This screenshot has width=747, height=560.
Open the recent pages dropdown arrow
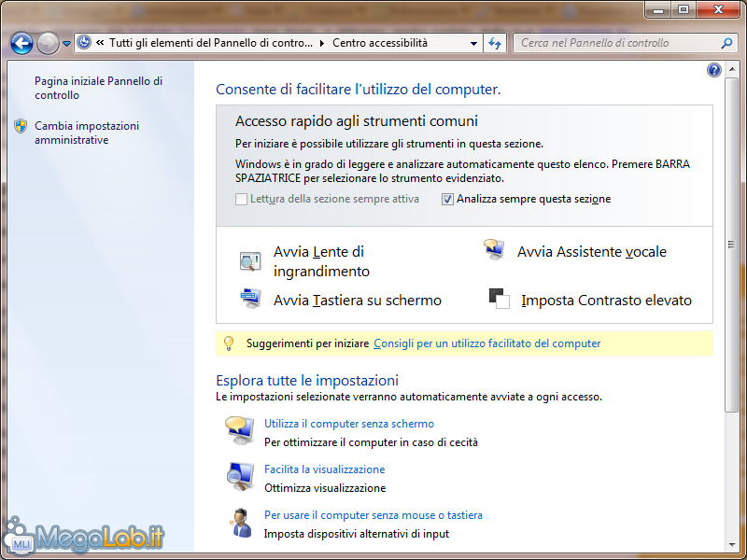(x=66, y=44)
